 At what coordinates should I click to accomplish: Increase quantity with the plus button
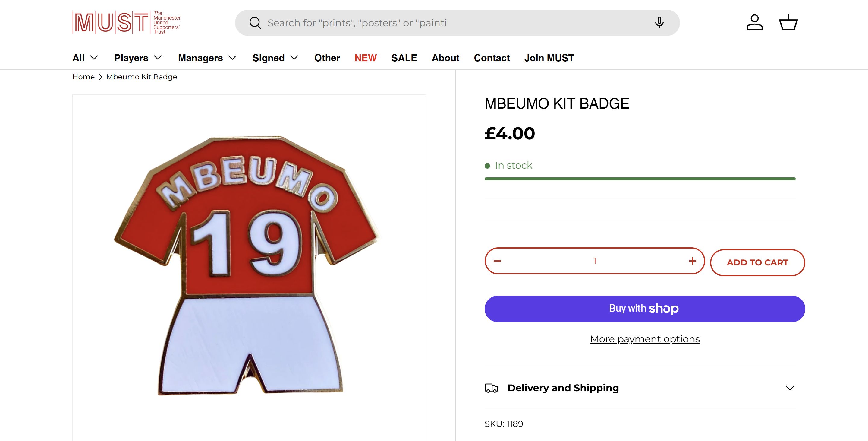(x=693, y=261)
